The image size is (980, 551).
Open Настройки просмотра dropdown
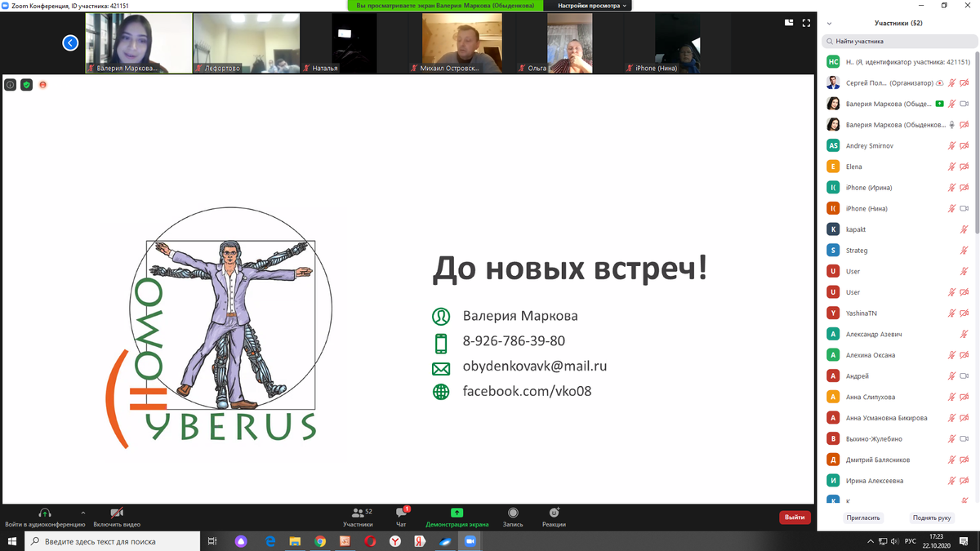coord(593,5)
